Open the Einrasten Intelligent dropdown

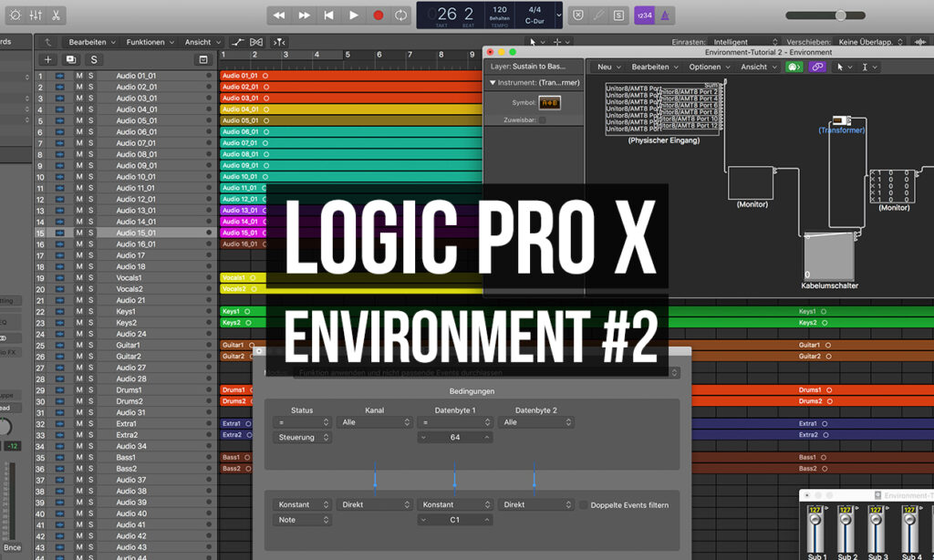[x=746, y=42]
